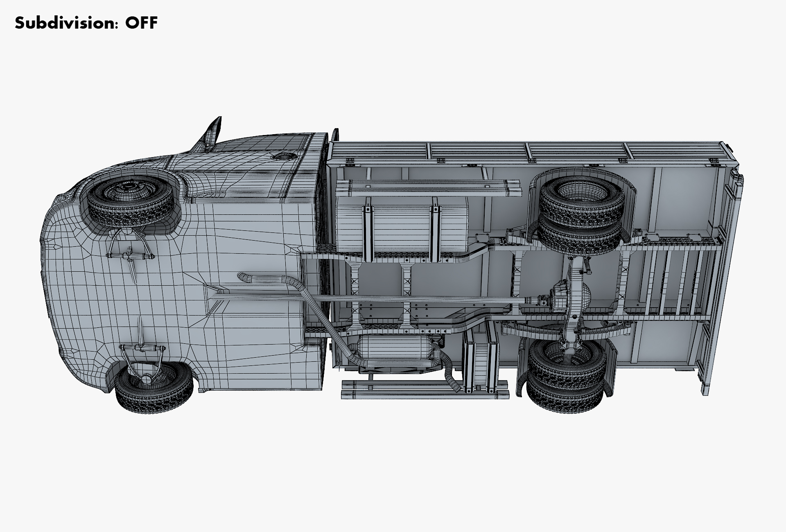Click the word "OFF" in the label

[x=141, y=23]
